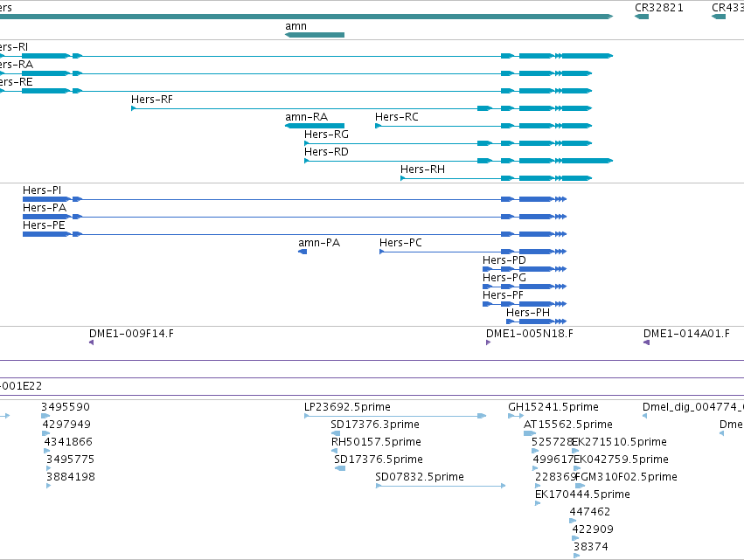This screenshot has width=744, height=560.
Task: Select the Hers-RF transcript label
Action: [152, 100]
